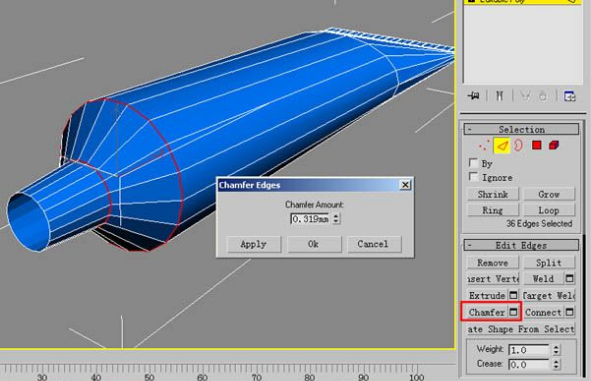Click the Ring selection button
The image size is (591, 381).
[493, 210]
